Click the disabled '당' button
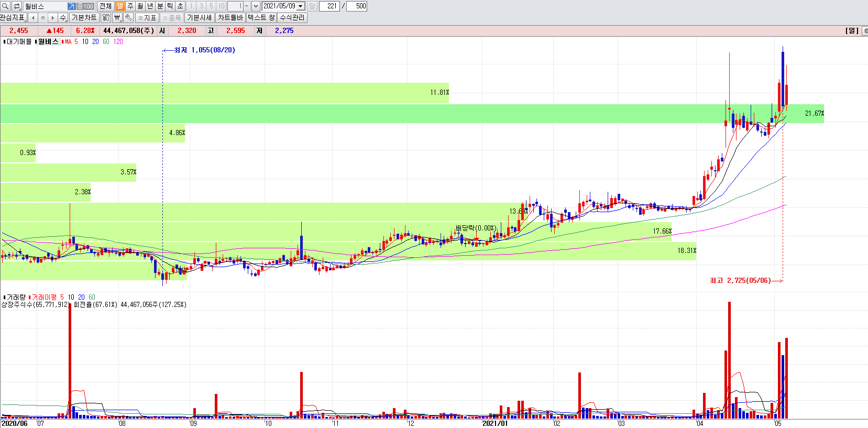The image size is (868, 428). tap(312, 6)
